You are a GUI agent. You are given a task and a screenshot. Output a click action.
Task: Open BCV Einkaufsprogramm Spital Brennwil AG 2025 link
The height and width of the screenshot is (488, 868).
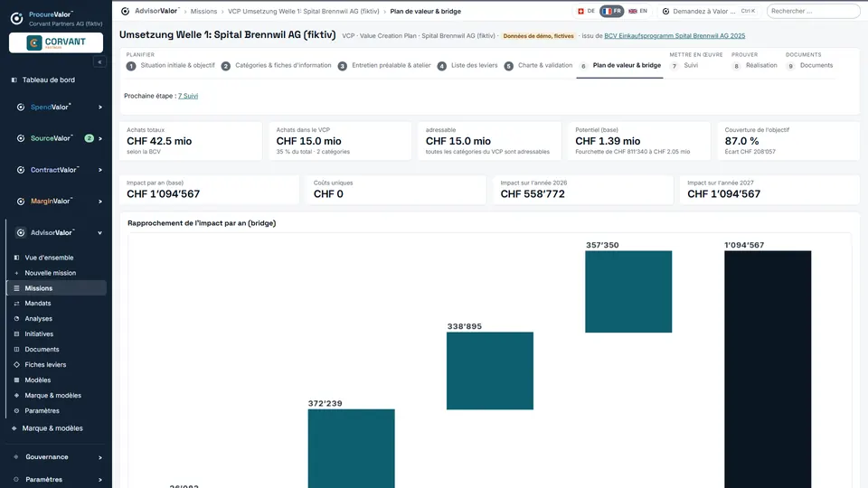click(675, 36)
